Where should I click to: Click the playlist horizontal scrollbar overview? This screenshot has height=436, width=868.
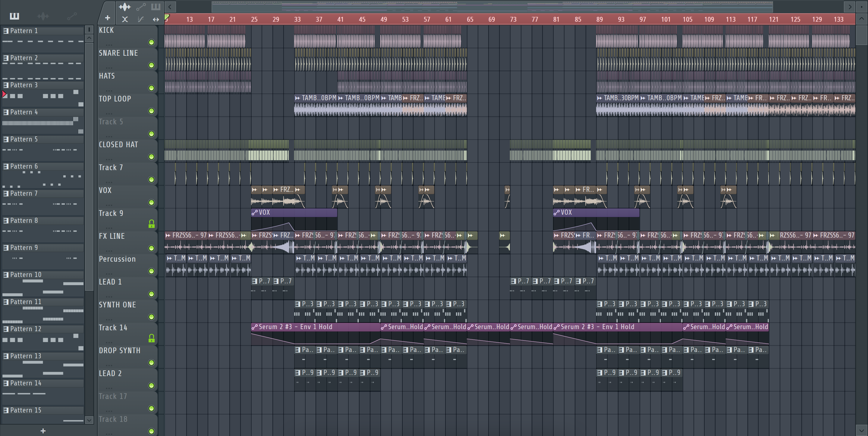pos(492,6)
